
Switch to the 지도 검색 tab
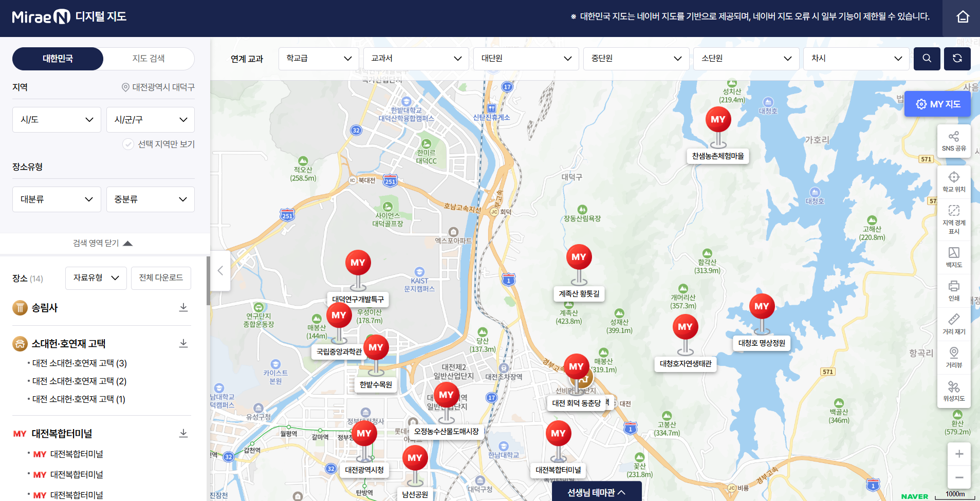[x=149, y=59]
